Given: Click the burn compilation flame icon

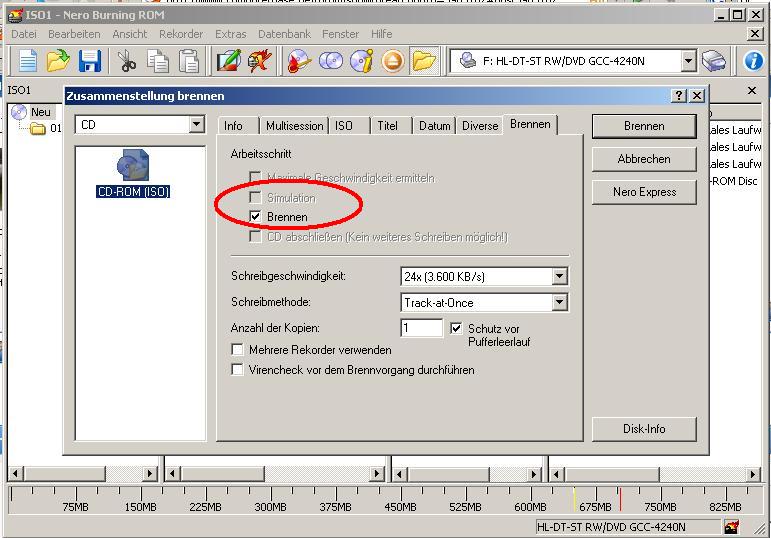Looking at the screenshot, I should [x=260, y=61].
